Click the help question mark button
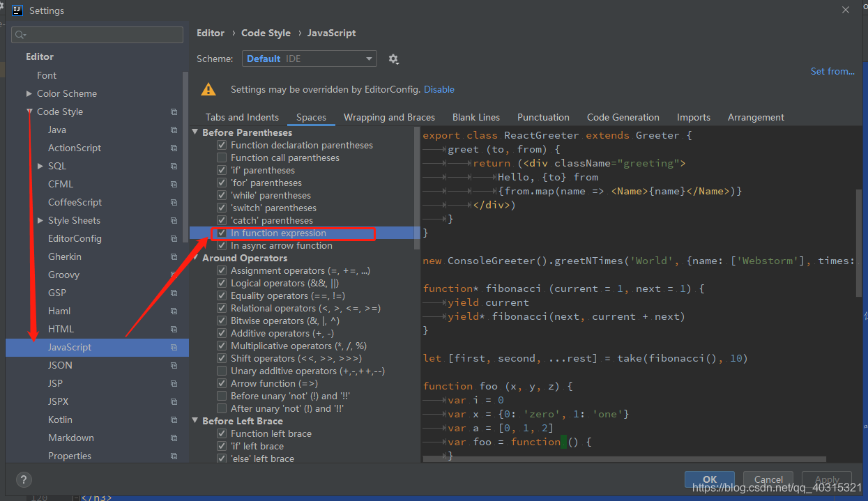Screen dimensions: 868x501 click(24, 480)
